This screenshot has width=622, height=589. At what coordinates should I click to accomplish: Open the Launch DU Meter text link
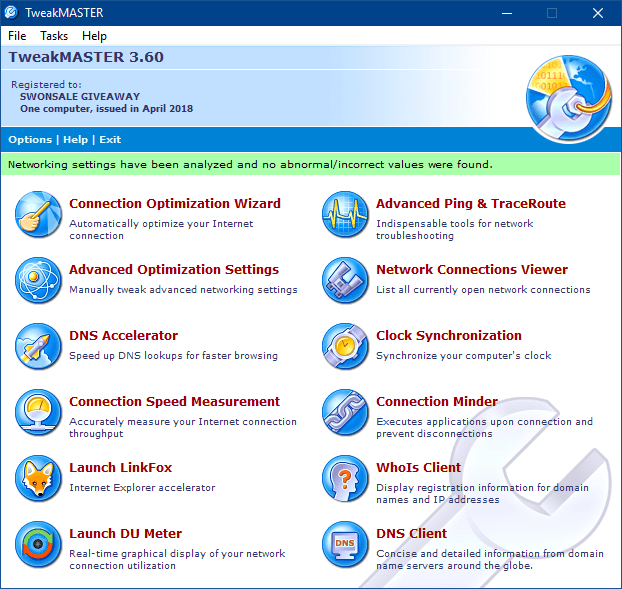pos(125,534)
